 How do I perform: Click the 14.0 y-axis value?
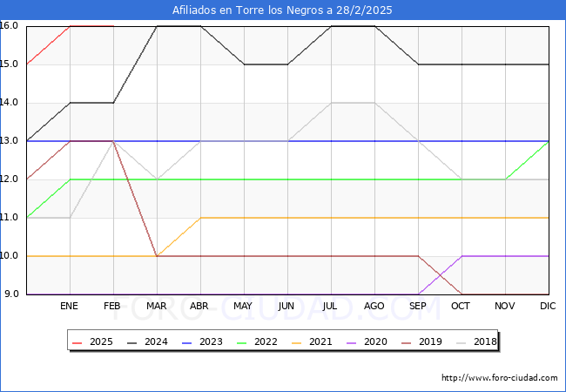pyautogui.click(x=9, y=103)
